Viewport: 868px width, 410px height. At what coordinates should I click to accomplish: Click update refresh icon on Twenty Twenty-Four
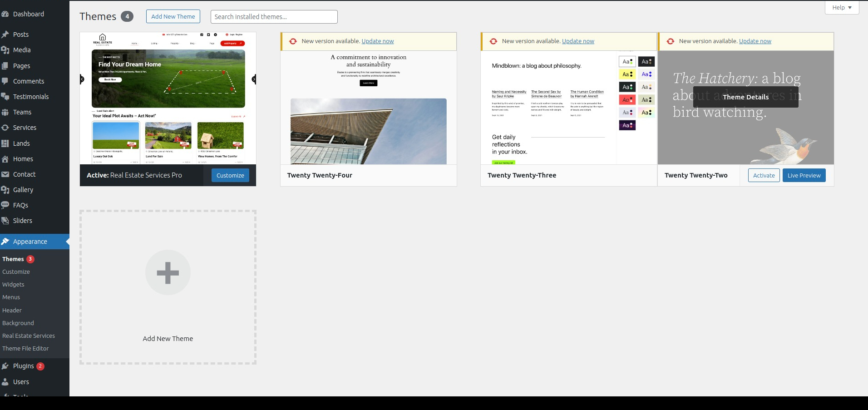pos(293,41)
